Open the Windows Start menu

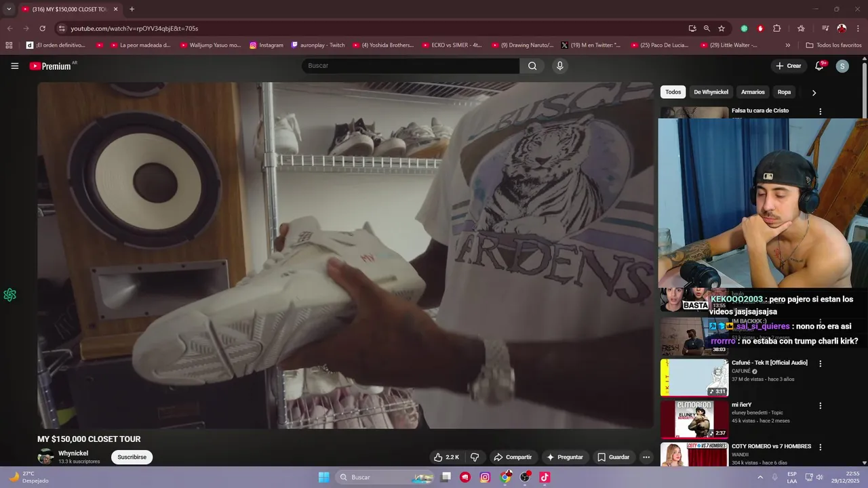[323, 477]
